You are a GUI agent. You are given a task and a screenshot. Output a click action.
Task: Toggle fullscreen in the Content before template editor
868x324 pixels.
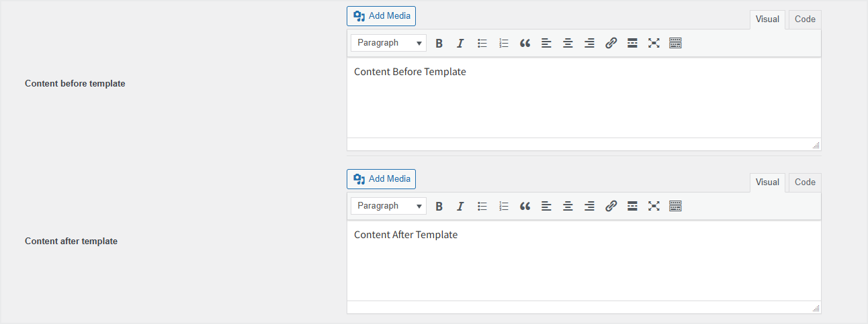click(654, 43)
